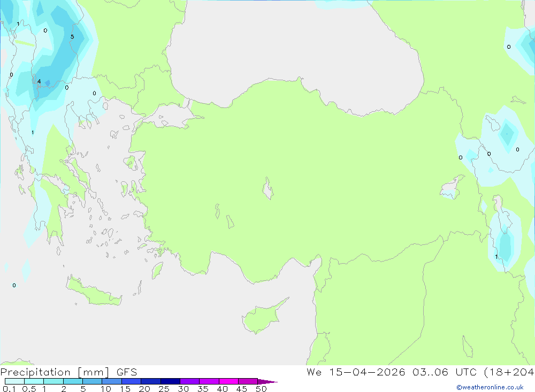Click the "20" legend scale label
Screen dimensions: 535x392
click(x=144, y=389)
